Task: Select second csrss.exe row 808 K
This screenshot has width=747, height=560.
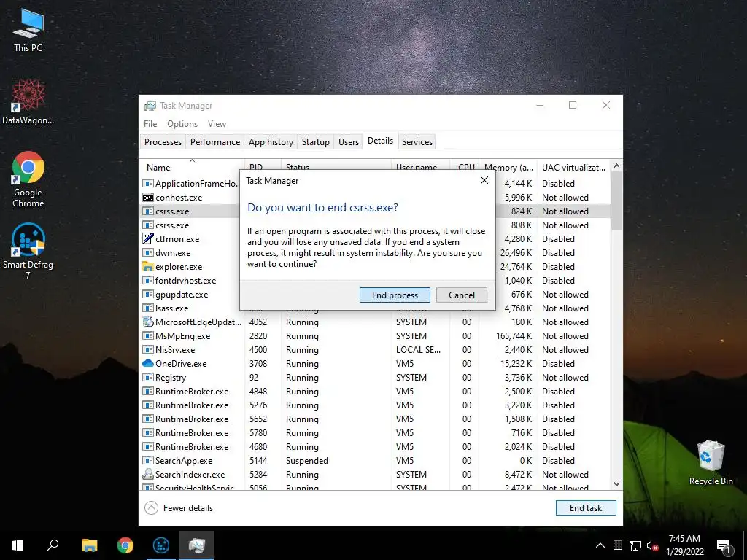Action: click(190, 225)
